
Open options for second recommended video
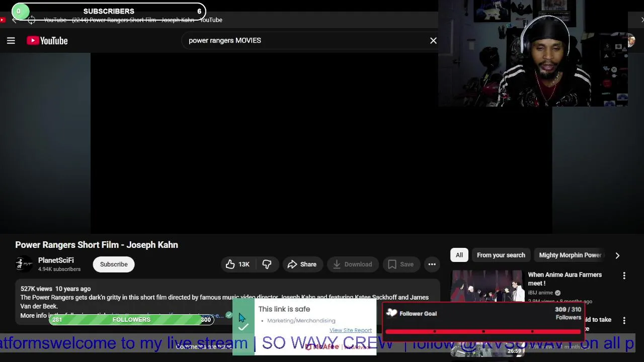click(x=624, y=320)
